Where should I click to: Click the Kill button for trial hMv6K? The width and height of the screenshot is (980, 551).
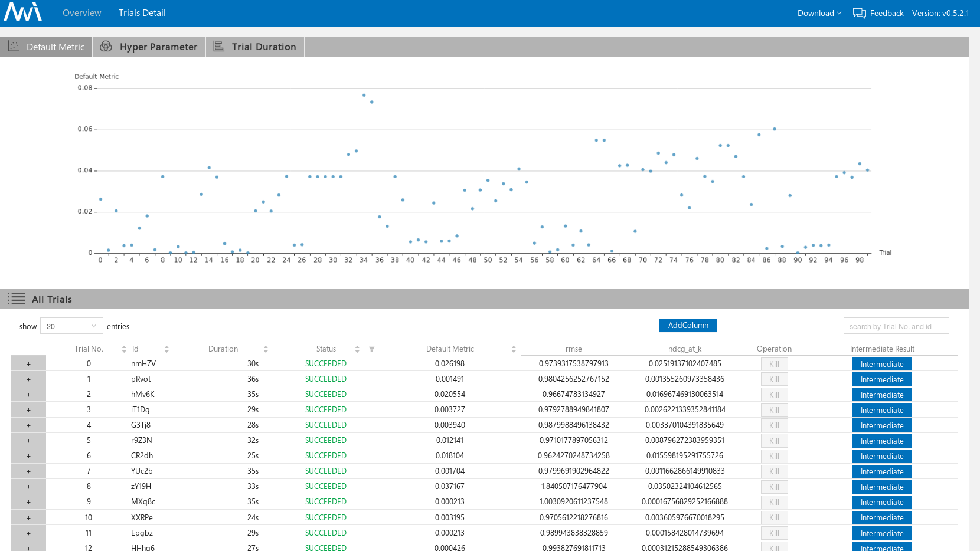point(774,395)
